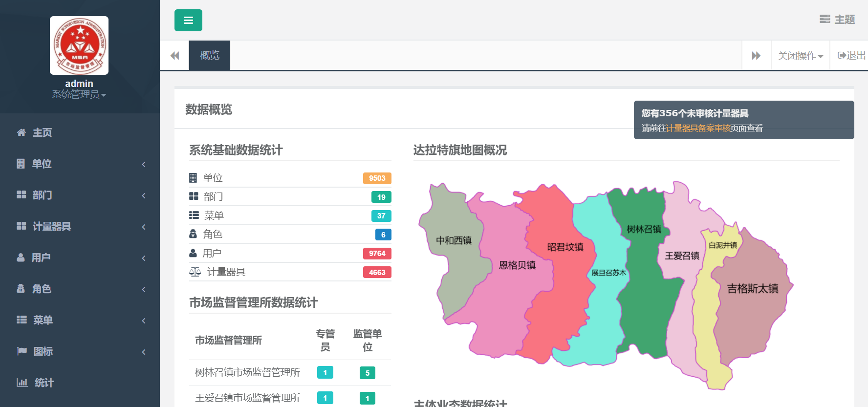The image size is (868, 407).
Task: Click the green hamburger menu toggle button
Action: click(x=188, y=21)
